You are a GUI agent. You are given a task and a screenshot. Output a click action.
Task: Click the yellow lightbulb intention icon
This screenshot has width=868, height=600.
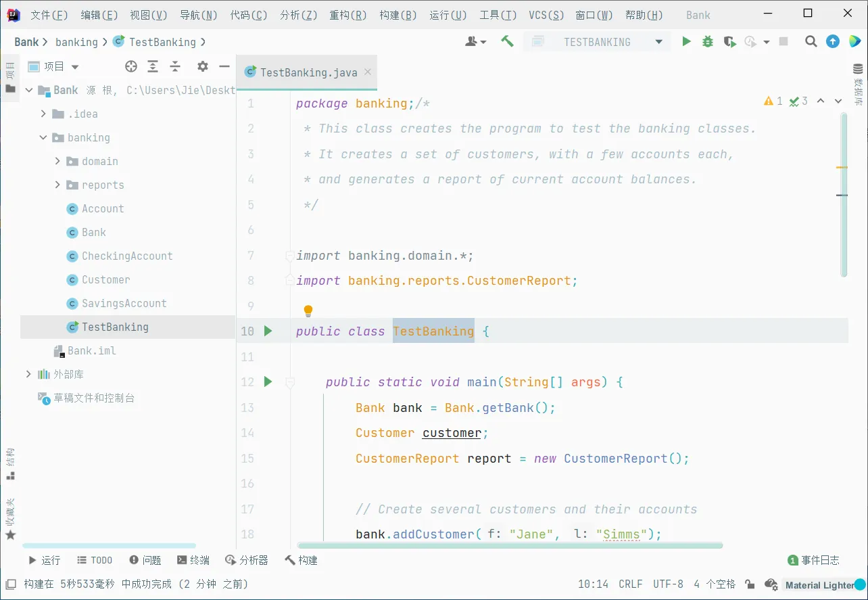pyautogui.click(x=308, y=311)
